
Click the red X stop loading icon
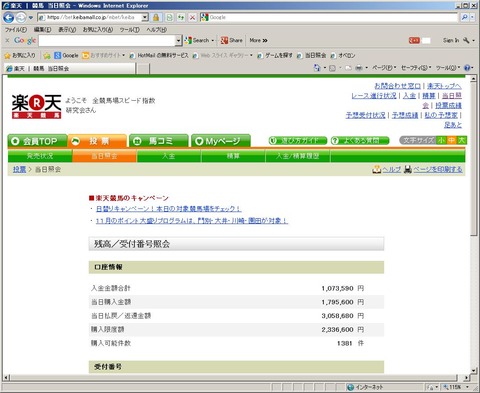tap(192, 17)
